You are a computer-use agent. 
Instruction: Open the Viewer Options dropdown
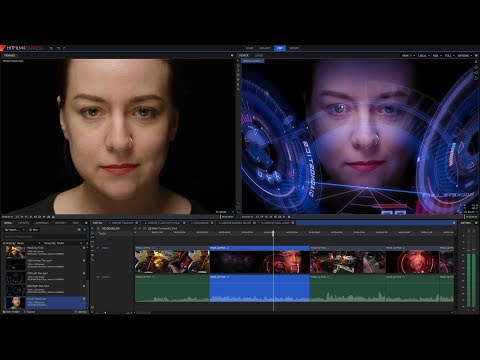click(465, 56)
